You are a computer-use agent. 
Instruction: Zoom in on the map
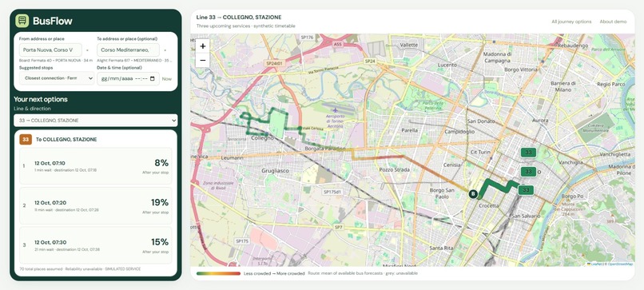click(x=202, y=46)
